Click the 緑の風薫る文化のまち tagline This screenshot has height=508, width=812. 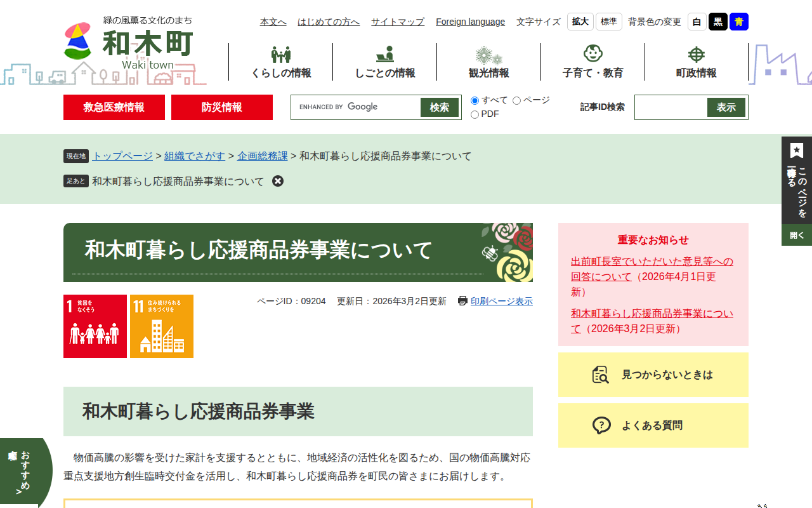[x=148, y=20]
